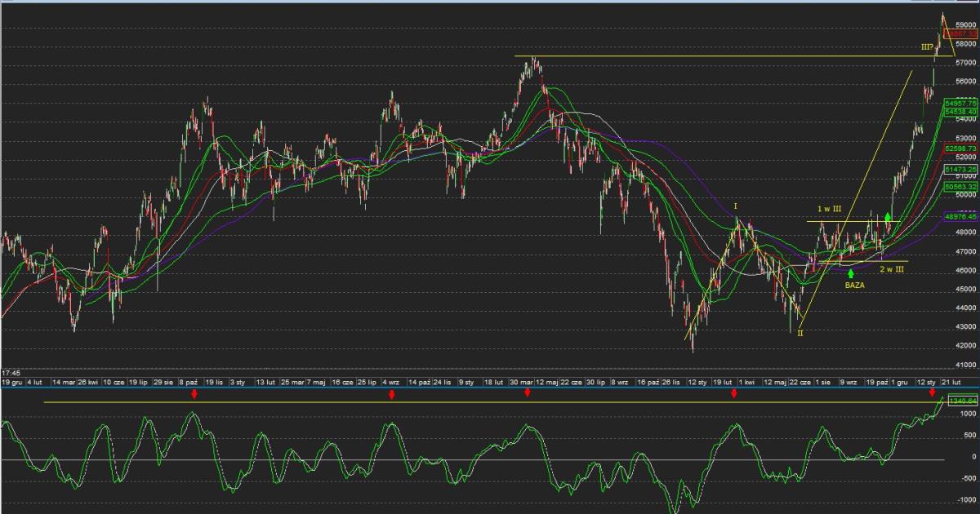
Task: Select the "III?" wave annotation
Action: point(927,47)
